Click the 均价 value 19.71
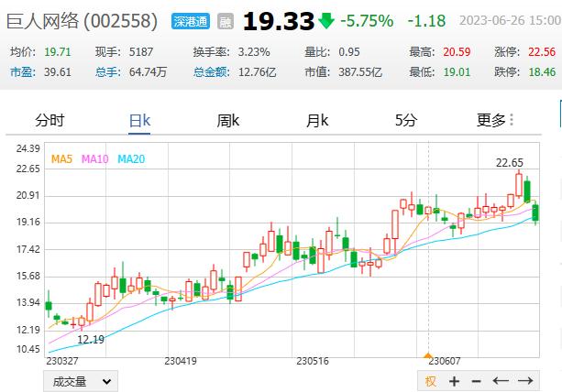The image size is (562, 392). [58, 52]
